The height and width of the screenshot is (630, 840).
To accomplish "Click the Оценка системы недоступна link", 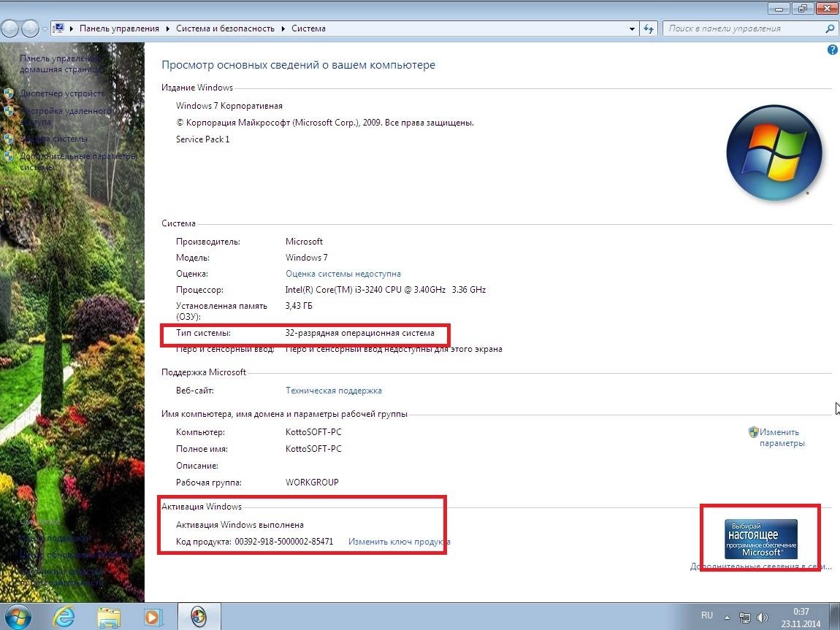I will click(x=343, y=274).
